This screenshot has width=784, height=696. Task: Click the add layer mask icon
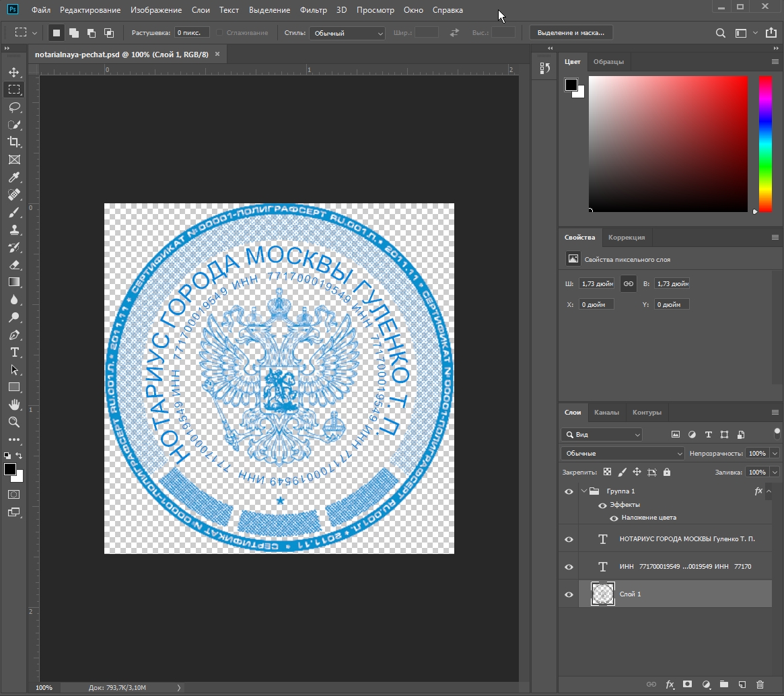tap(688, 685)
